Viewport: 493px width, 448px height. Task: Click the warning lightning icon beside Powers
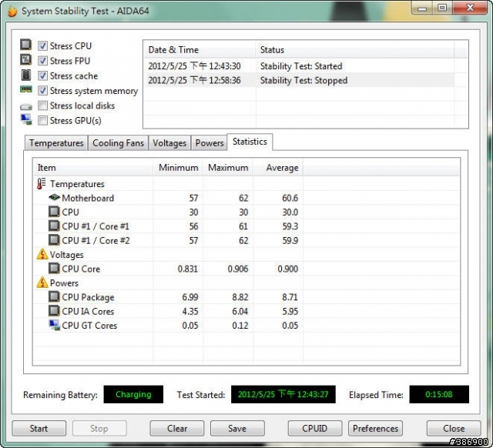click(x=42, y=283)
